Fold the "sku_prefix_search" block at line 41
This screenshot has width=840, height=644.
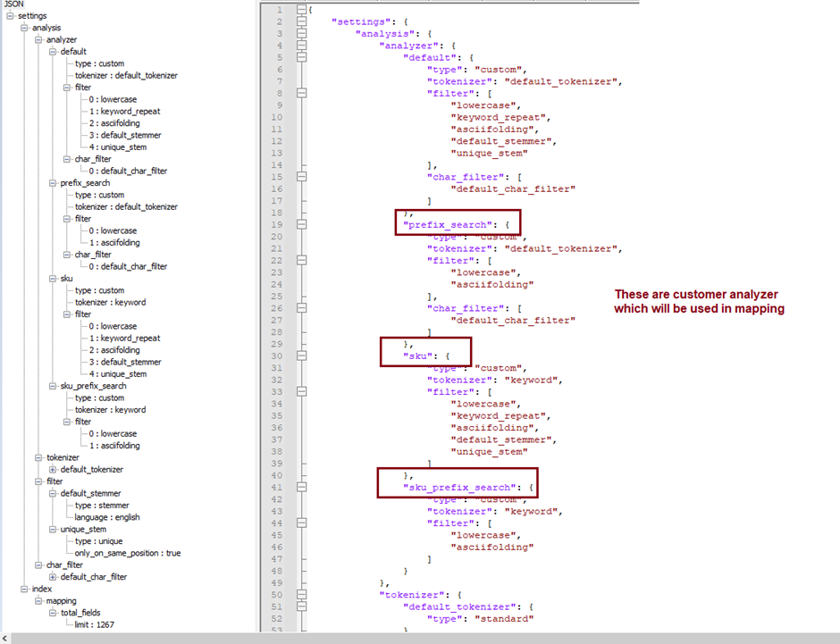pos(302,487)
